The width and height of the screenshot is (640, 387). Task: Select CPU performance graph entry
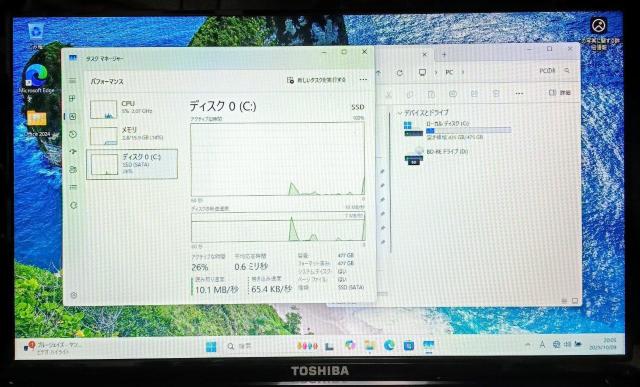(131, 109)
